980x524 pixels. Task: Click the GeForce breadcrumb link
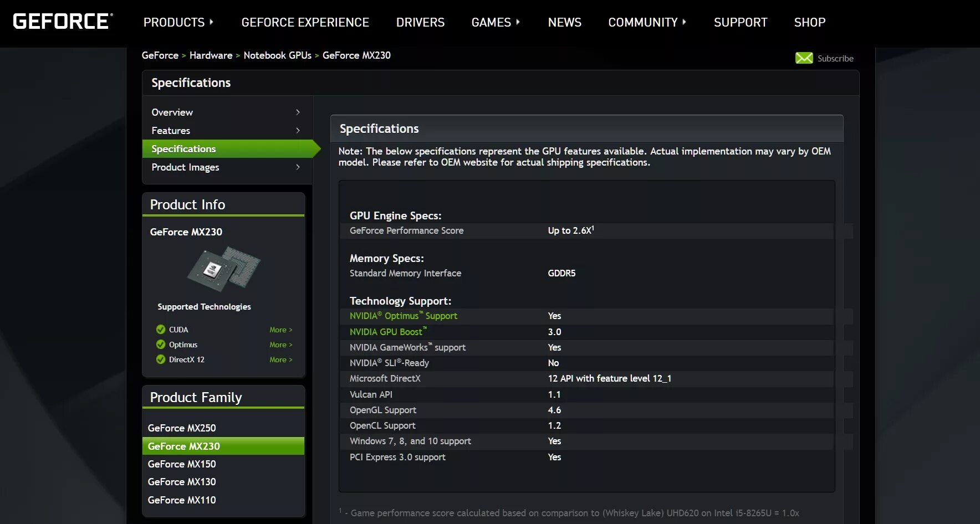coord(160,55)
